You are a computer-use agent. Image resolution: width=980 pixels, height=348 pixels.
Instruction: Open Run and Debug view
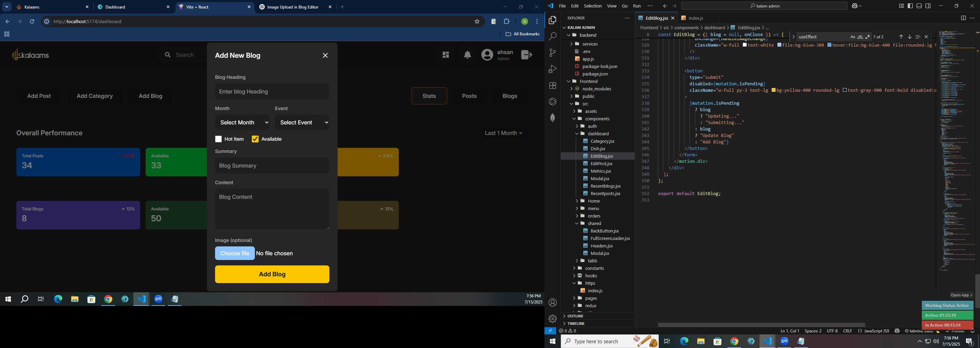[x=552, y=69]
